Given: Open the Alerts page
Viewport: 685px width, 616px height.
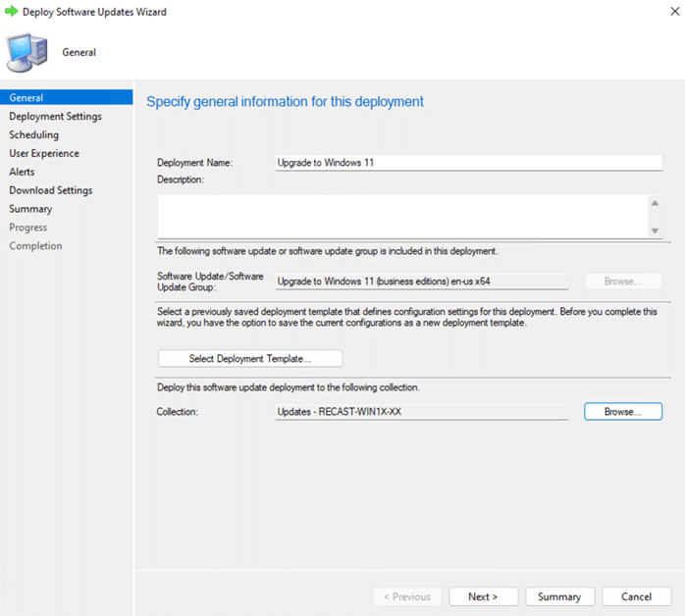Looking at the screenshot, I should [x=22, y=172].
